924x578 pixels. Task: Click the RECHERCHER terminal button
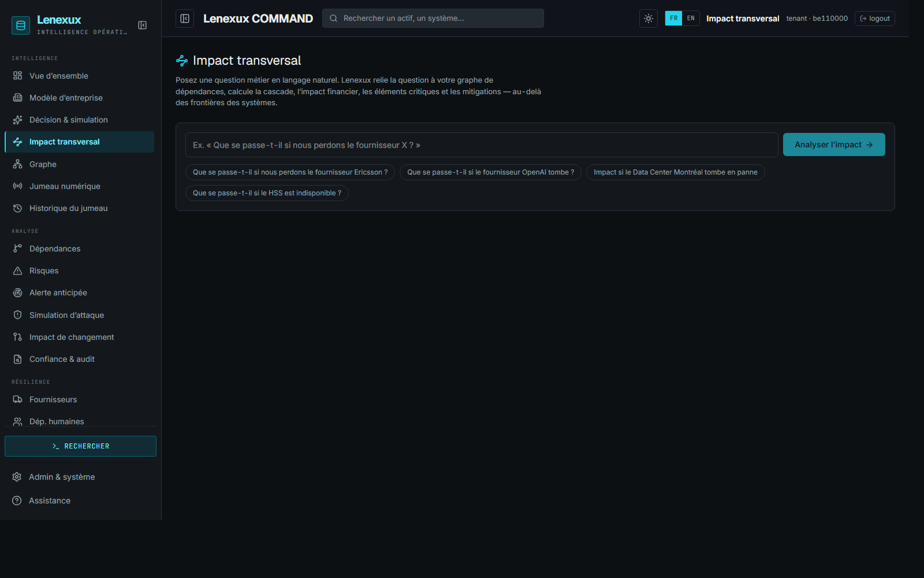pyautogui.click(x=80, y=446)
